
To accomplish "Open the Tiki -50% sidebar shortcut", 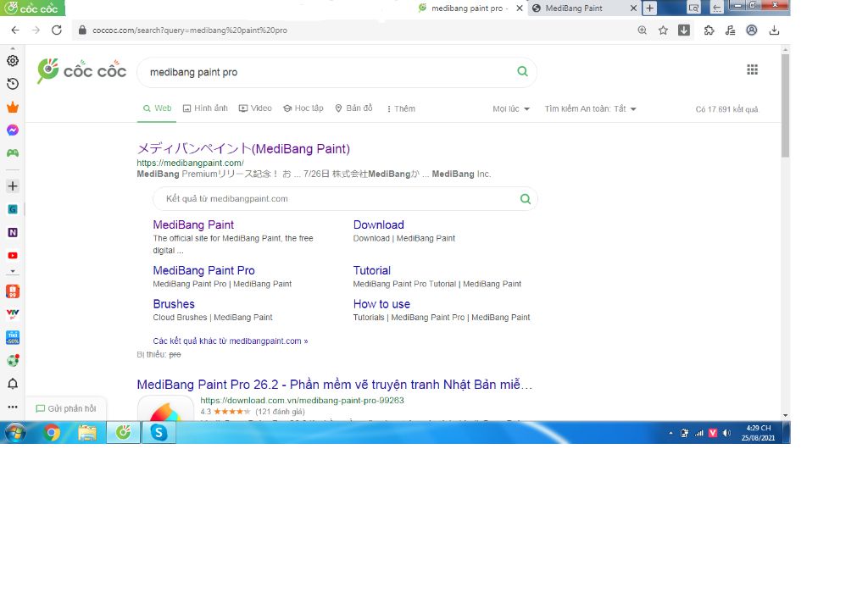I will coord(13,337).
